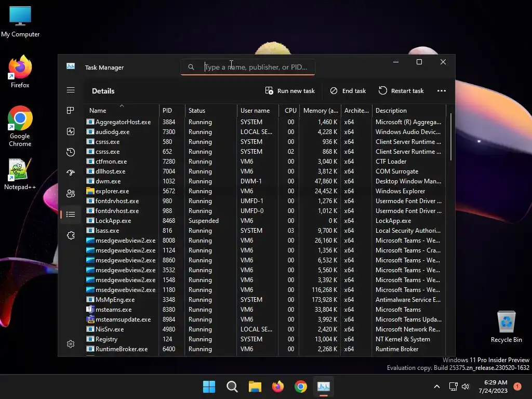This screenshot has width=532, height=399.
Task: Open Task Manager settings gear icon
Action: 71,344
